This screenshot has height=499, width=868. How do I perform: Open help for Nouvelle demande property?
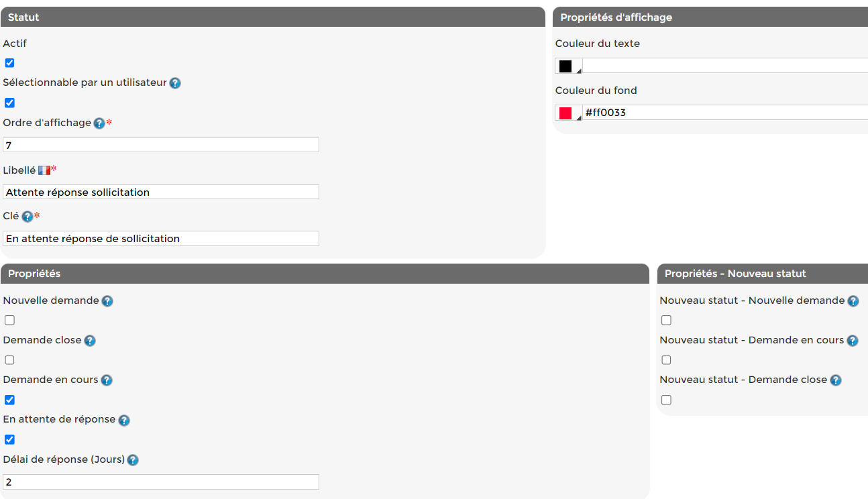(x=107, y=301)
